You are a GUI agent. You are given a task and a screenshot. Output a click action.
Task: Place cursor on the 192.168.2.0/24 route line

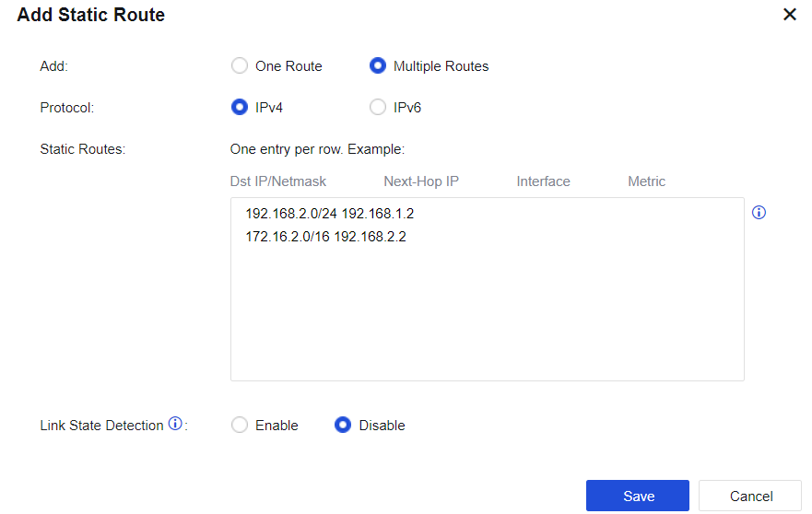(x=330, y=214)
